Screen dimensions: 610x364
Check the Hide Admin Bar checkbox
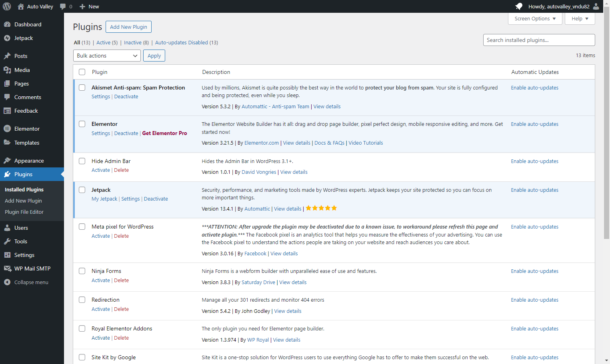(x=82, y=161)
